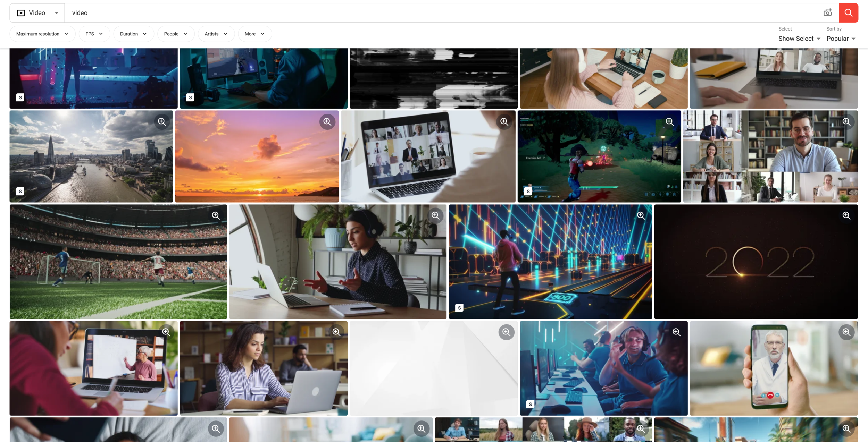Click S badge on neon runner video
The height and width of the screenshot is (442, 868).
pyautogui.click(x=459, y=308)
